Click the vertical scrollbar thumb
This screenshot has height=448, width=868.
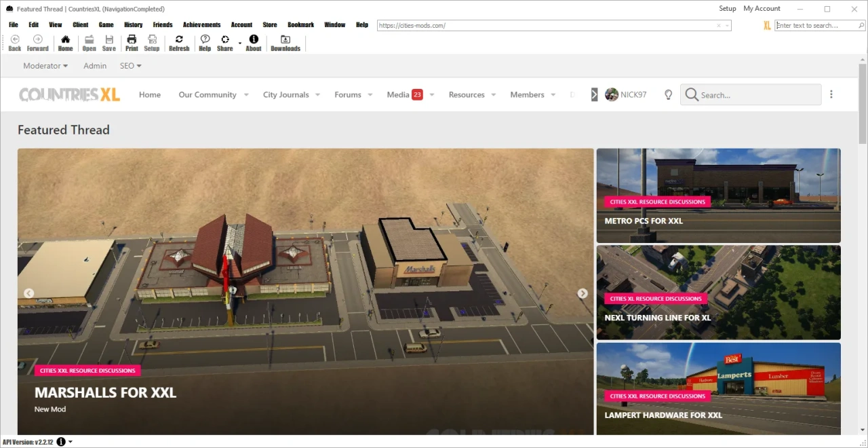click(x=863, y=104)
